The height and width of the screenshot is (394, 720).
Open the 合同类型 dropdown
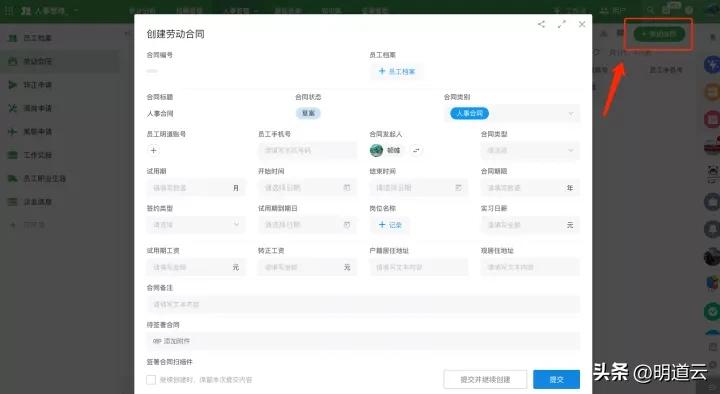click(x=530, y=150)
